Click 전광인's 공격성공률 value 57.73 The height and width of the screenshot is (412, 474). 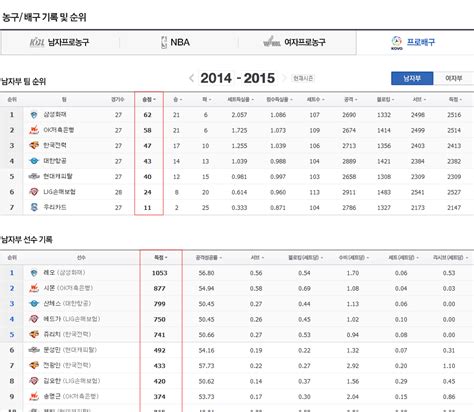(x=206, y=366)
